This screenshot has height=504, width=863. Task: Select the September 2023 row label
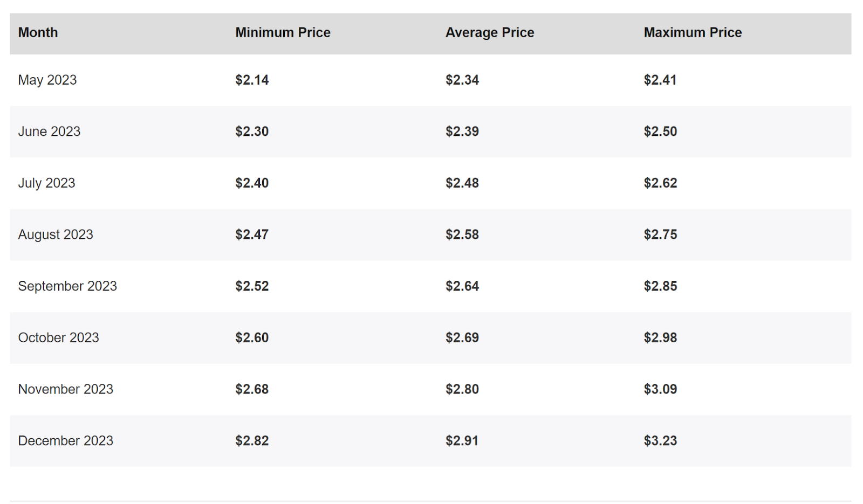(x=67, y=286)
